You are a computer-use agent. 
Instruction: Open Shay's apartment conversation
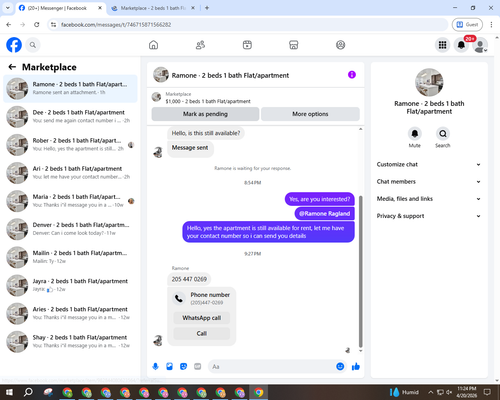(70, 341)
